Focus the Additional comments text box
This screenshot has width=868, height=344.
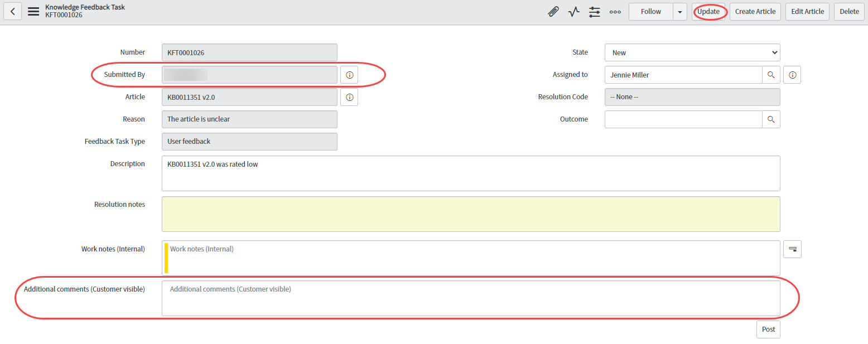click(470, 298)
